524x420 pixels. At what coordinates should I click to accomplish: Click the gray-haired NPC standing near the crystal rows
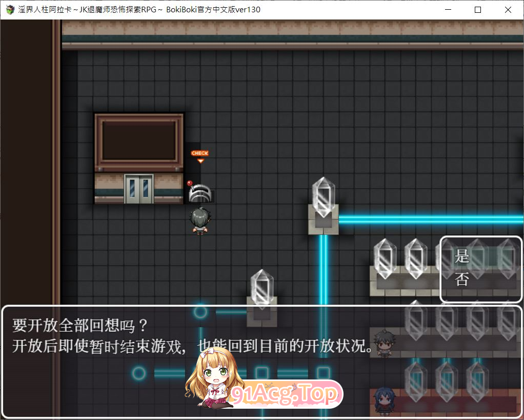click(385, 343)
